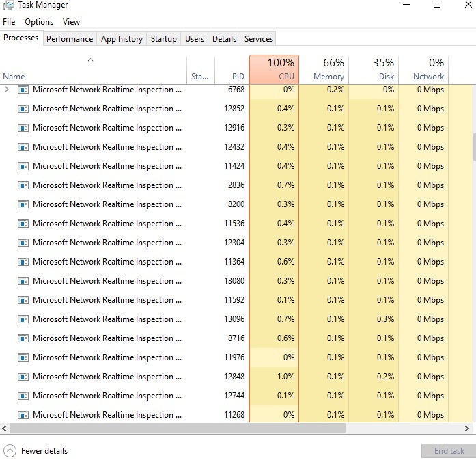The height and width of the screenshot is (460, 476).
Task: Click the PID value 2836
Action: click(x=236, y=185)
